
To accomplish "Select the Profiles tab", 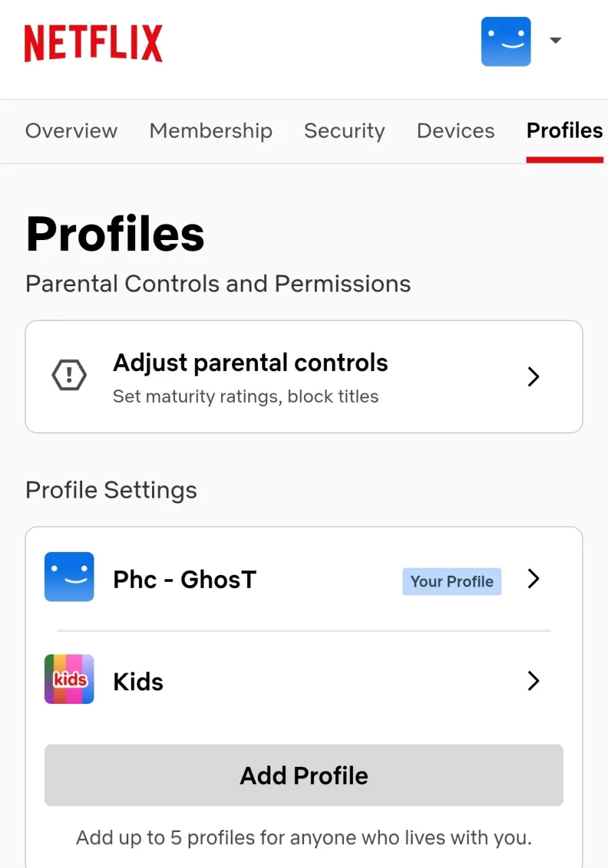I will point(565,131).
